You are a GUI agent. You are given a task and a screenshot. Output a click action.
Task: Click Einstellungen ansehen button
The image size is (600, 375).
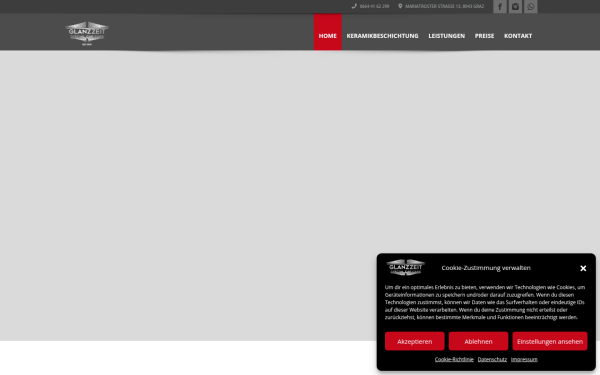[550, 341]
